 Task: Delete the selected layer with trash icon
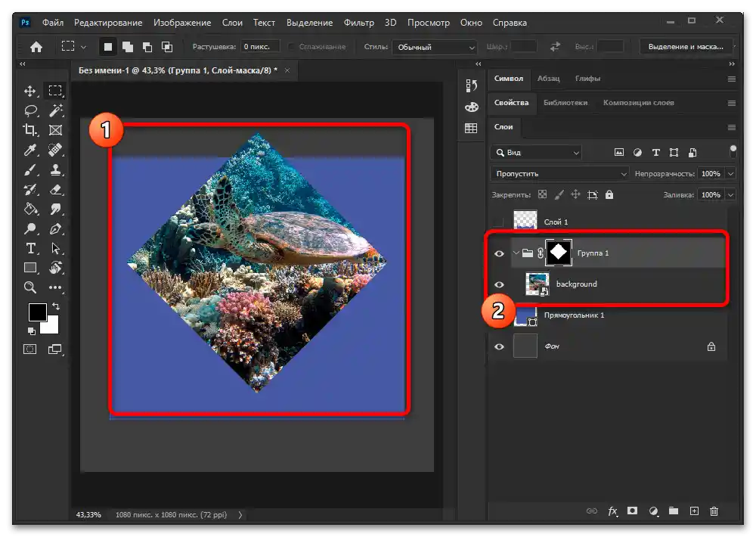[x=714, y=511]
